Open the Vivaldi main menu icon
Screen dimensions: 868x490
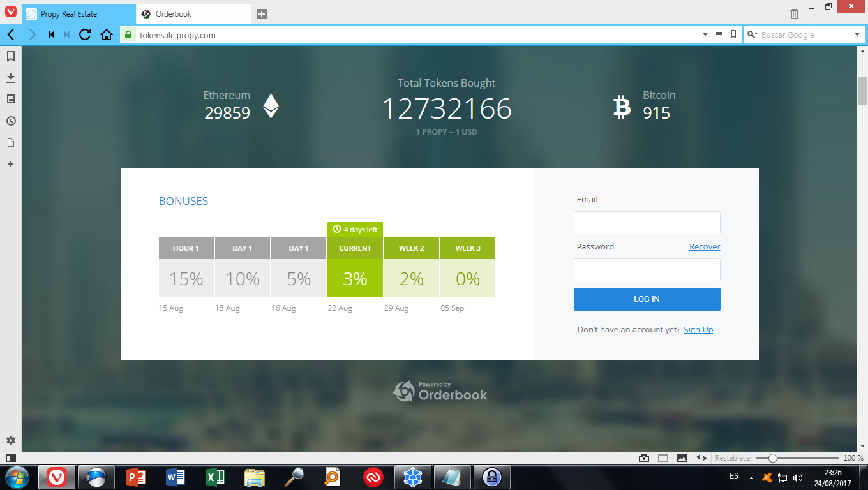click(11, 12)
